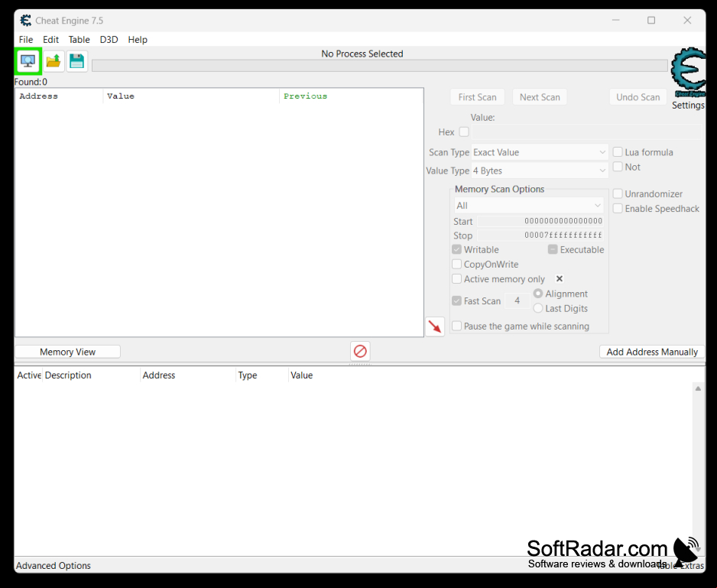The image size is (717, 588).
Task: Click the address table Value column header
Action: click(302, 375)
